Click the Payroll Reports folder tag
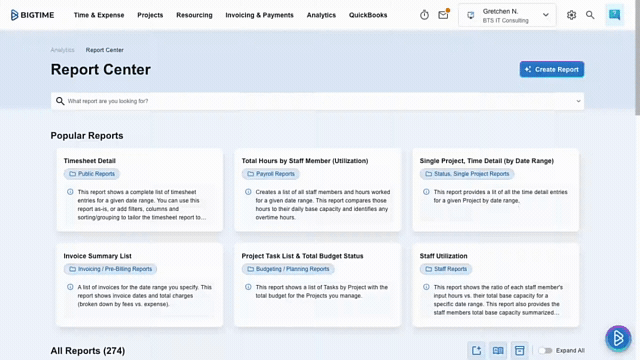This screenshot has width=640, height=360. pos(271,174)
